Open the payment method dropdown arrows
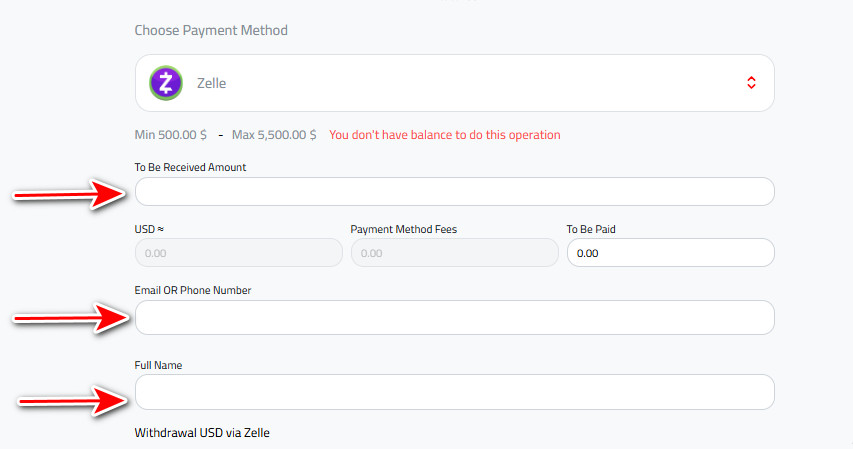Viewport: 853px width, 449px height. 751,83
